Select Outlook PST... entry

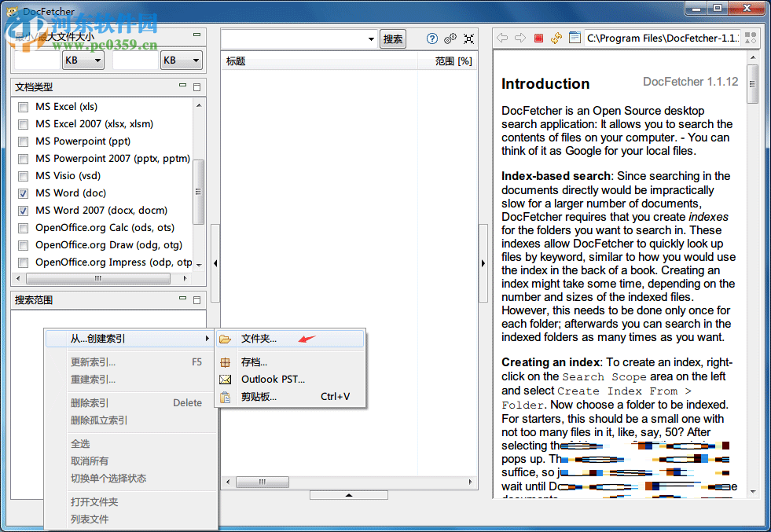click(291, 380)
